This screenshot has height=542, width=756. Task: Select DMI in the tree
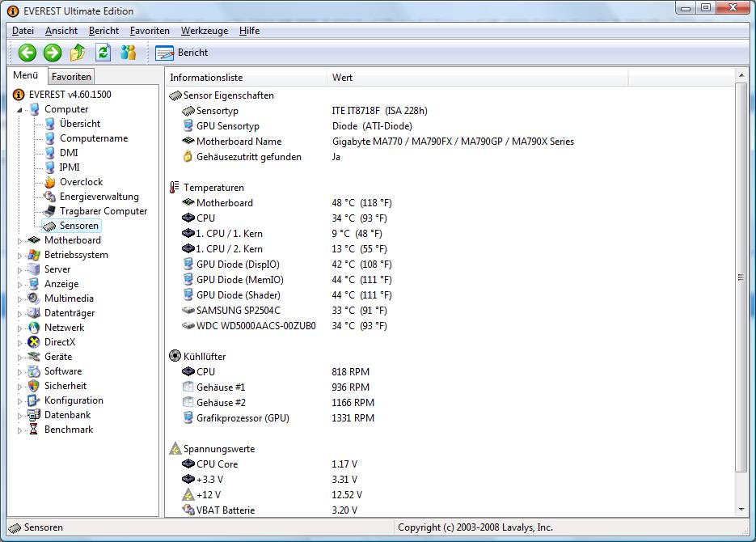(x=69, y=153)
